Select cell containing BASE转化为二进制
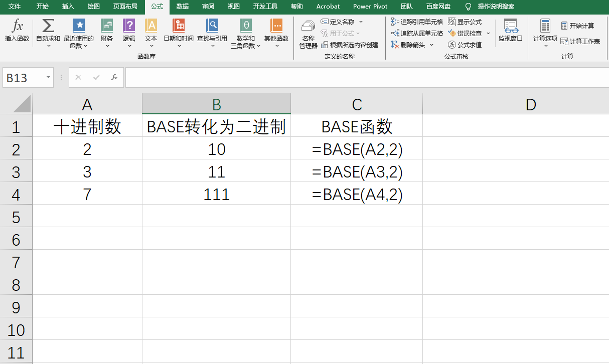Screen dimensions: 609x364 tap(216, 126)
